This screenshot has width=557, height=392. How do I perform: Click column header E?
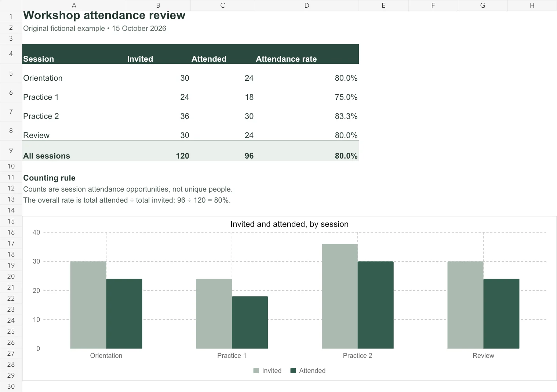point(383,6)
